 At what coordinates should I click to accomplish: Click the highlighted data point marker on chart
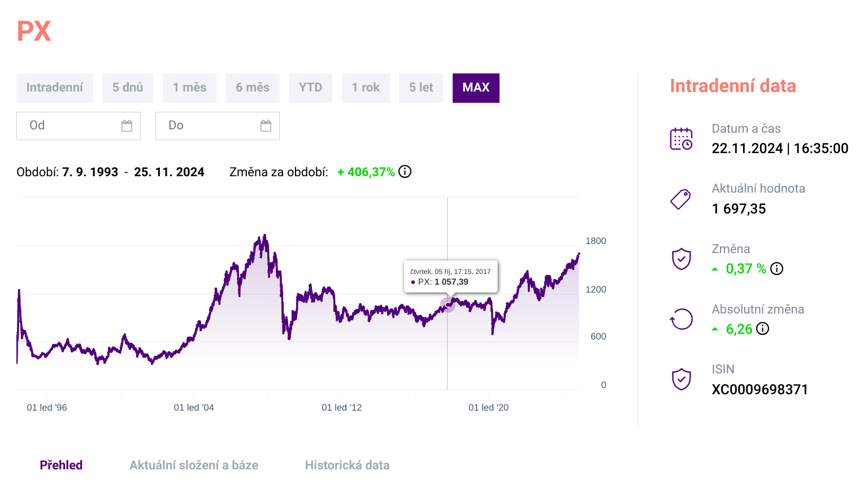pyautogui.click(x=448, y=305)
